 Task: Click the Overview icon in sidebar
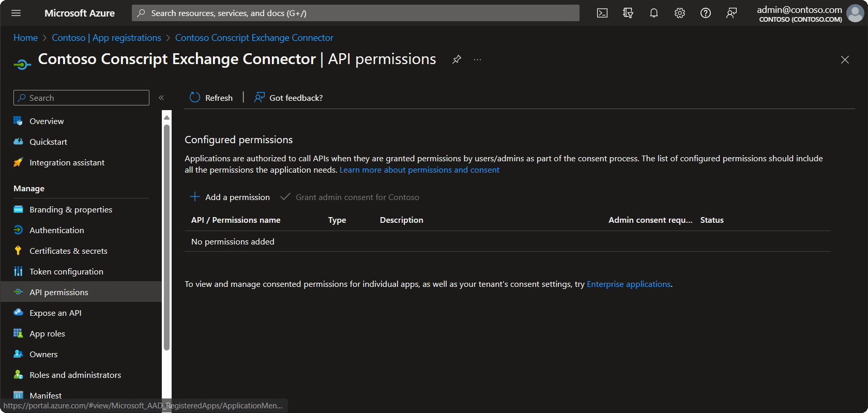[18, 121]
